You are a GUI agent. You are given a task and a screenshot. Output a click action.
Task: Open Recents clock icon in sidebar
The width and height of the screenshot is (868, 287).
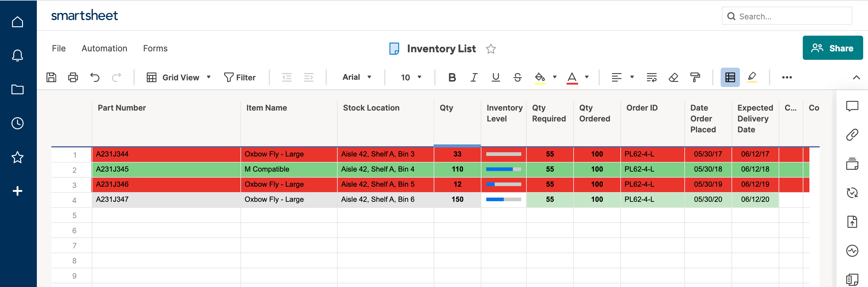(18, 123)
